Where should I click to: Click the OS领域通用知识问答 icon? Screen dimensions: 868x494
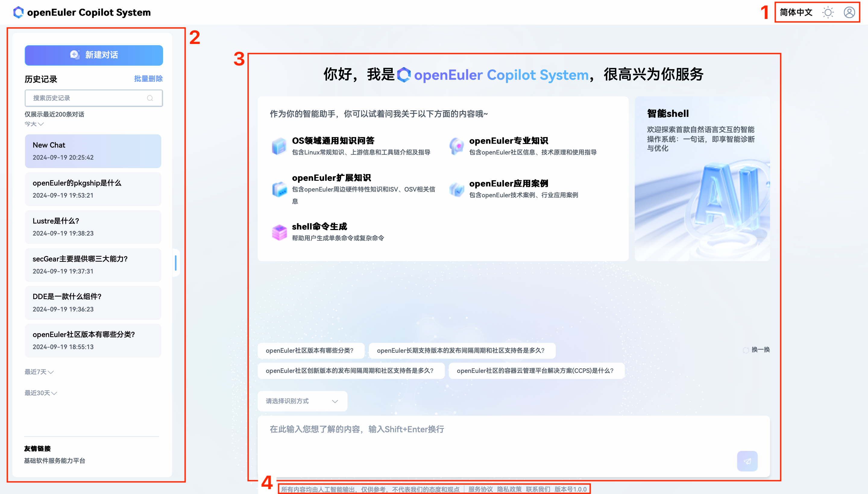[x=279, y=146]
